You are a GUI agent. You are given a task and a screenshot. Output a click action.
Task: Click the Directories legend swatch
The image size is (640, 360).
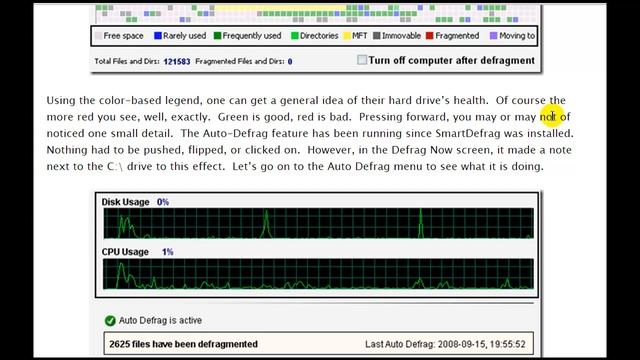point(295,36)
